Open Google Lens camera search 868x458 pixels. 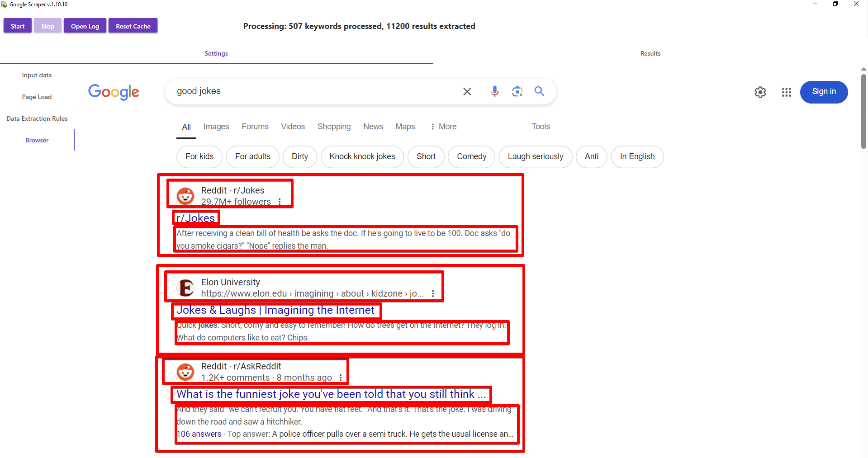pyautogui.click(x=517, y=91)
